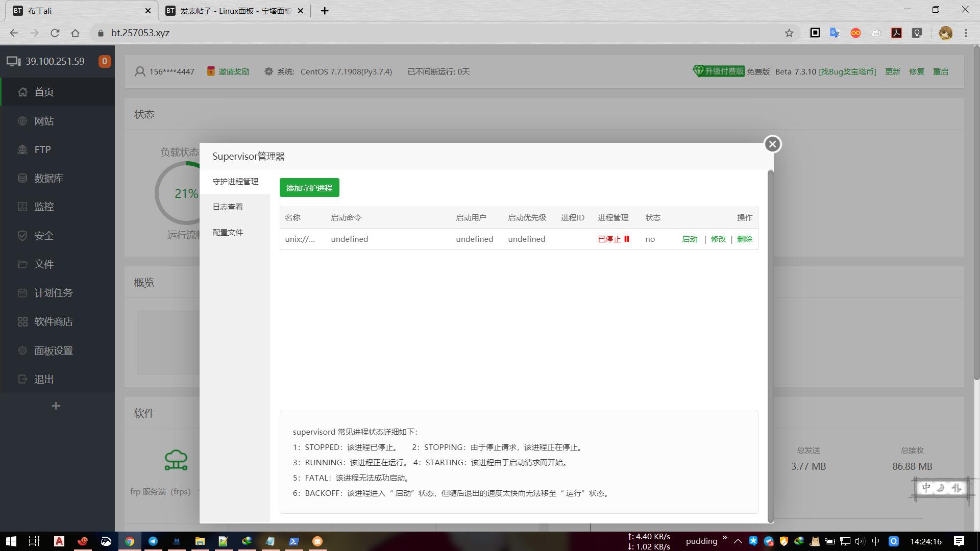Expand hidden system tray icons

[x=738, y=541]
